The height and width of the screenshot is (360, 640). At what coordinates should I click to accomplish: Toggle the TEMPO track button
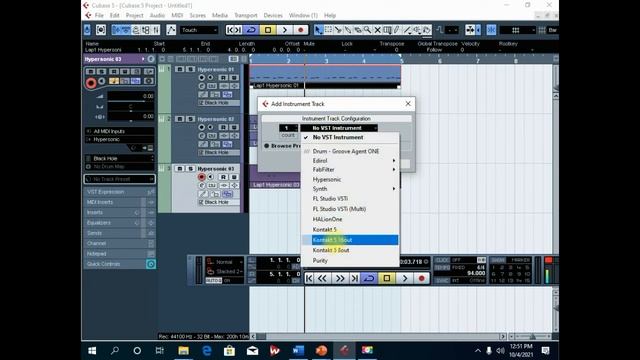tap(442, 268)
